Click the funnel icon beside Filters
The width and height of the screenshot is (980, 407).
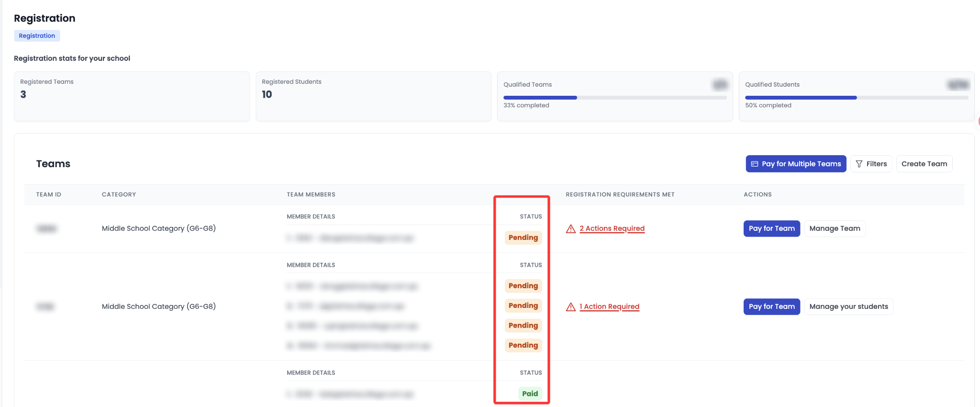point(859,164)
